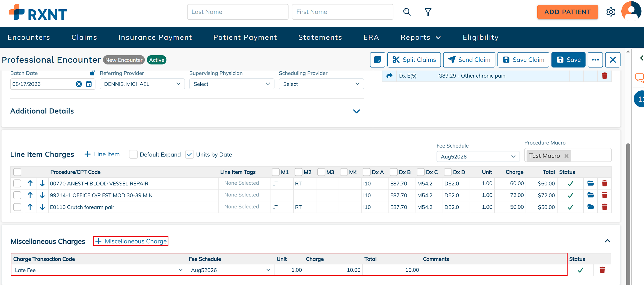Open the Supervising Physician dropdown
Image resolution: width=644 pixels, height=285 pixels.
[232, 84]
